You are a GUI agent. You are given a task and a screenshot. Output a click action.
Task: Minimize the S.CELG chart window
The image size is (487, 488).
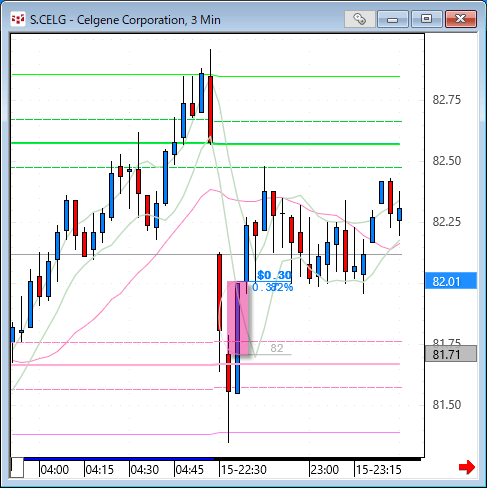click(393, 19)
